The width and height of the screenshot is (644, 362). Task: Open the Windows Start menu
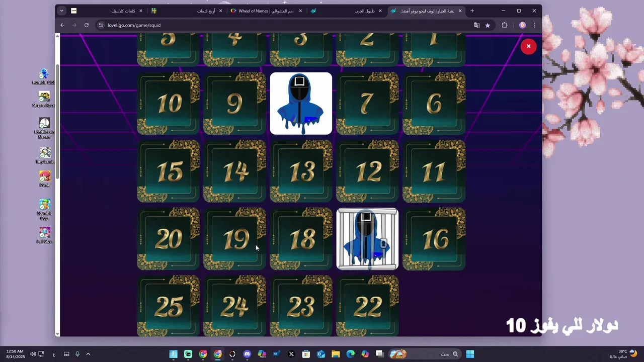[x=470, y=354]
